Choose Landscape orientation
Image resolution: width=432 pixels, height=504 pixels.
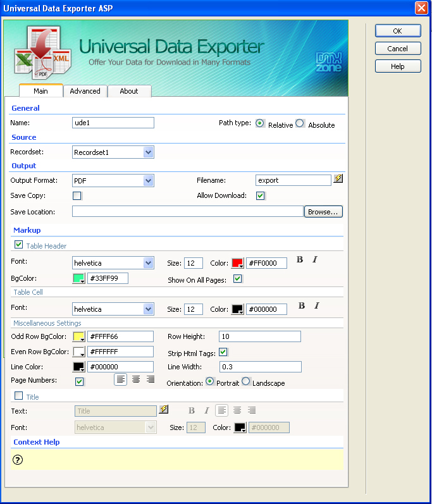pos(246,381)
